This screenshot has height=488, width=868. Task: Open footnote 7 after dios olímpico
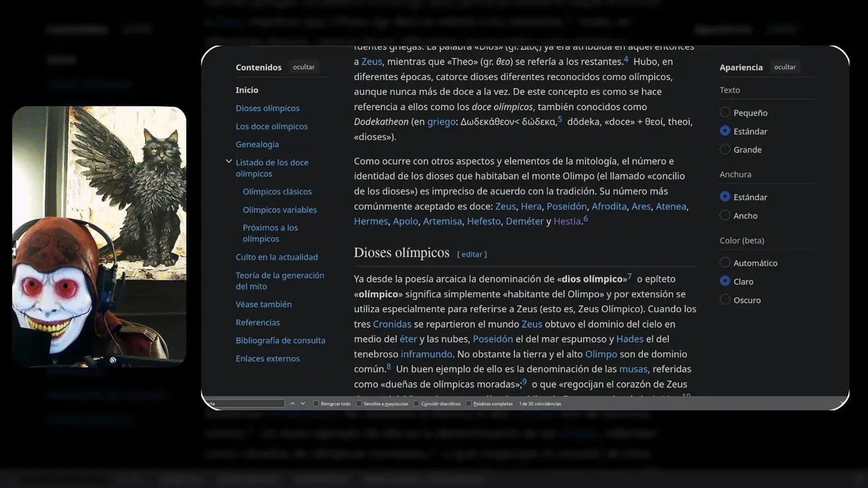click(x=629, y=277)
